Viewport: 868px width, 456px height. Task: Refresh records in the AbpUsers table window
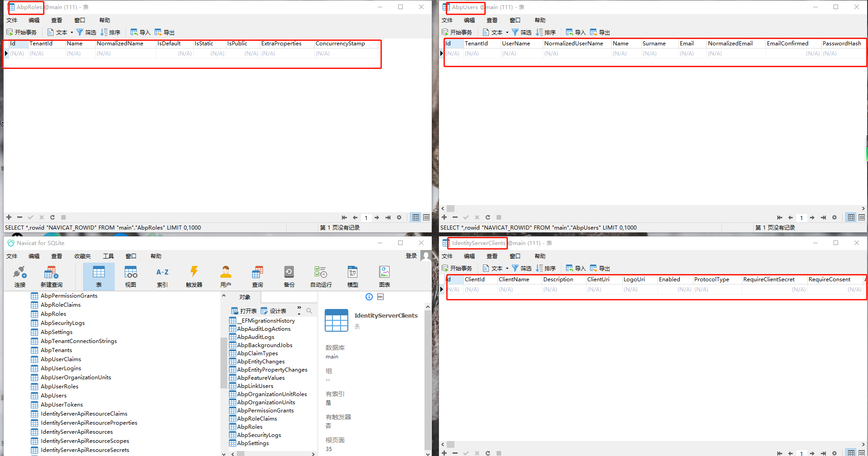488,217
